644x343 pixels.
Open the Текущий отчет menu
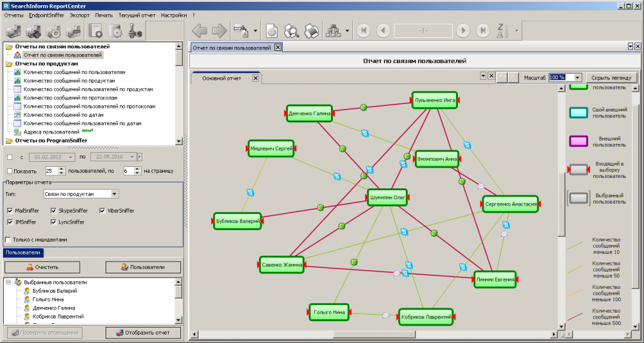tap(137, 15)
